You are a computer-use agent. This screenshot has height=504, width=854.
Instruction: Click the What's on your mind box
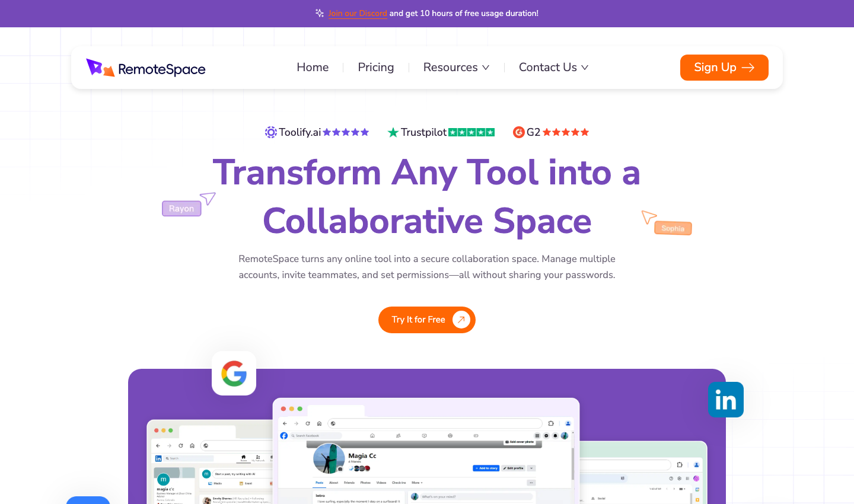pyautogui.click(x=477, y=496)
